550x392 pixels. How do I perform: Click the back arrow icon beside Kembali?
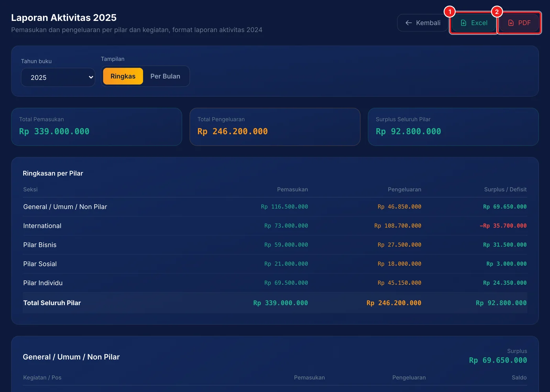click(409, 23)
